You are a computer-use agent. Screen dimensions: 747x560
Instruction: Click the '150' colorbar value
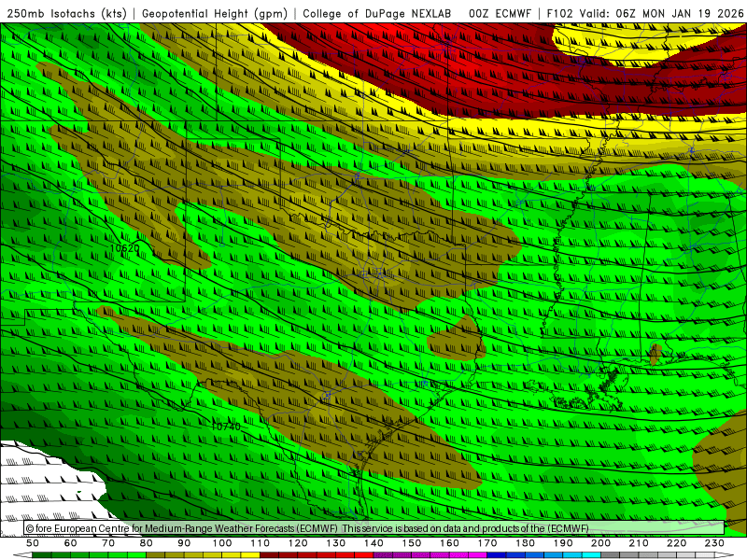(x=412, y=543)
